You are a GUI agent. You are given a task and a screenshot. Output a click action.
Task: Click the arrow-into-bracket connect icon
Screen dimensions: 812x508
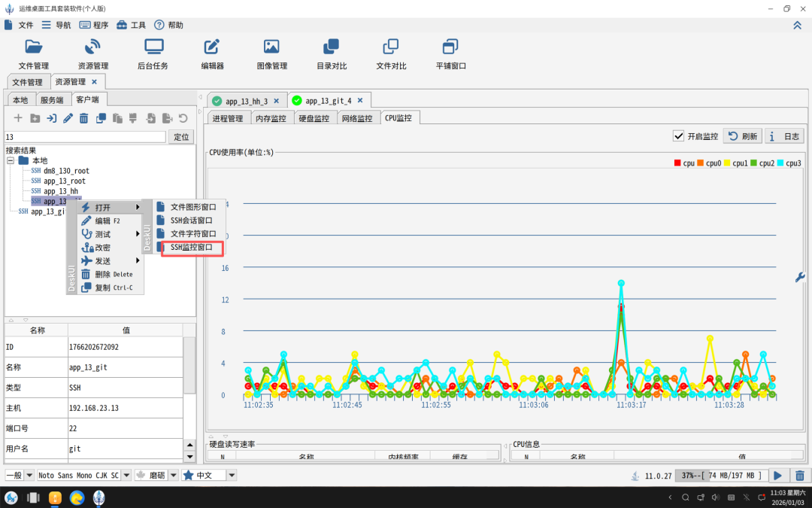(x=51, y=118)
